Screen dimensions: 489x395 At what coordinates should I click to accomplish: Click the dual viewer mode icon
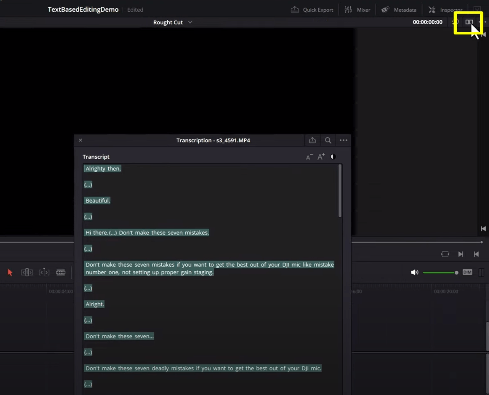point(469,22)
